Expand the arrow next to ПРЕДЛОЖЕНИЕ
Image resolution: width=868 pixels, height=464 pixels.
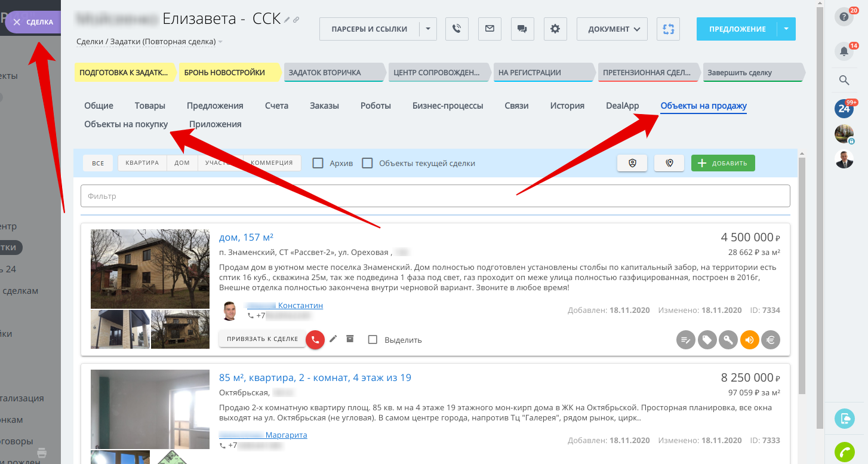click(786, 29)
